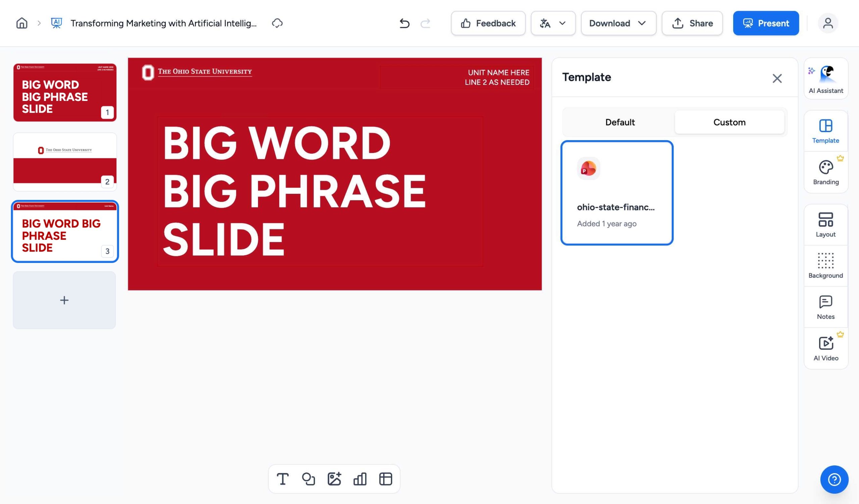Open the Branding panel
Screen dimensions: 859x504
(825, 172)
